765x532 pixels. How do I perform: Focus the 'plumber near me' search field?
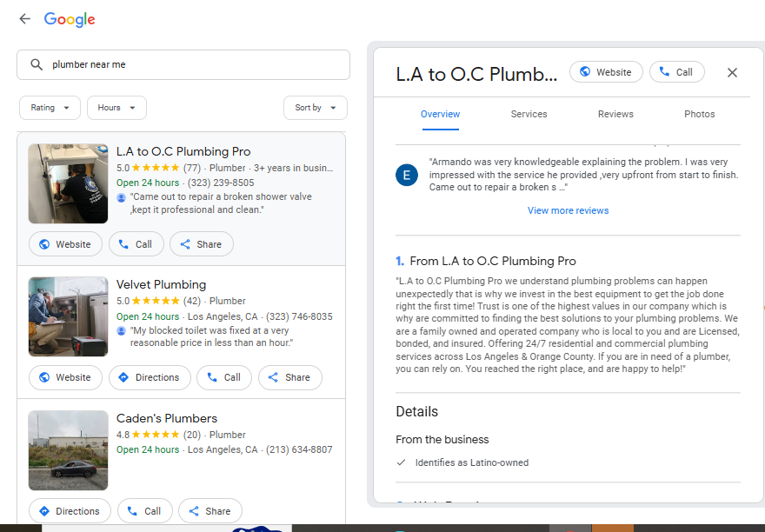(x=183, y=64)
